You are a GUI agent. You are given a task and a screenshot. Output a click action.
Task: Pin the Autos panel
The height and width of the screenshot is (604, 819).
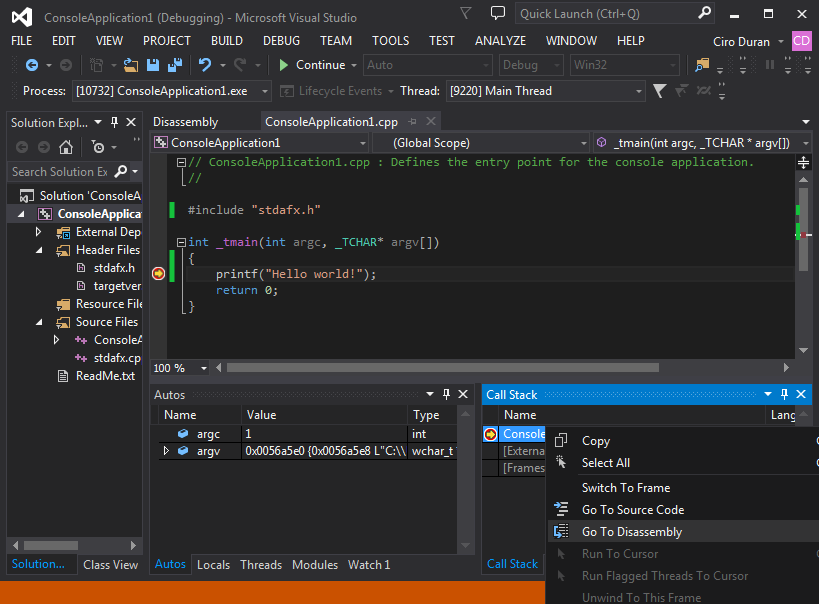click(446, 394)
